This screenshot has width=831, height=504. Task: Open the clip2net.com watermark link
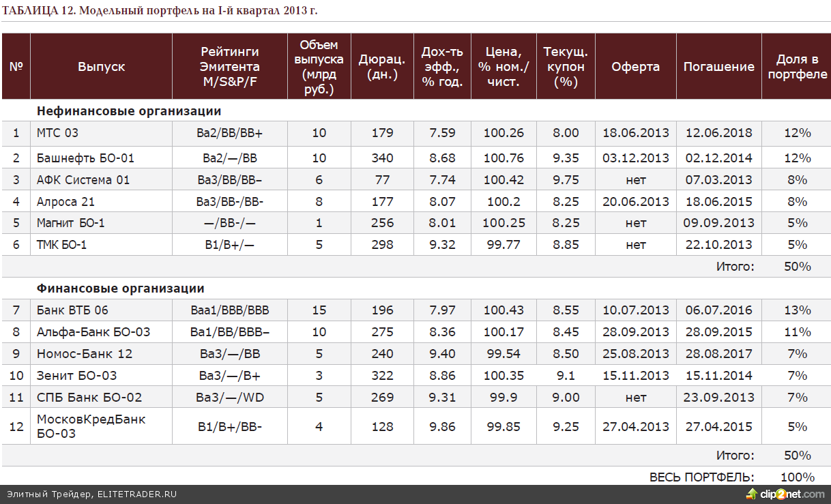click(792, 494)
